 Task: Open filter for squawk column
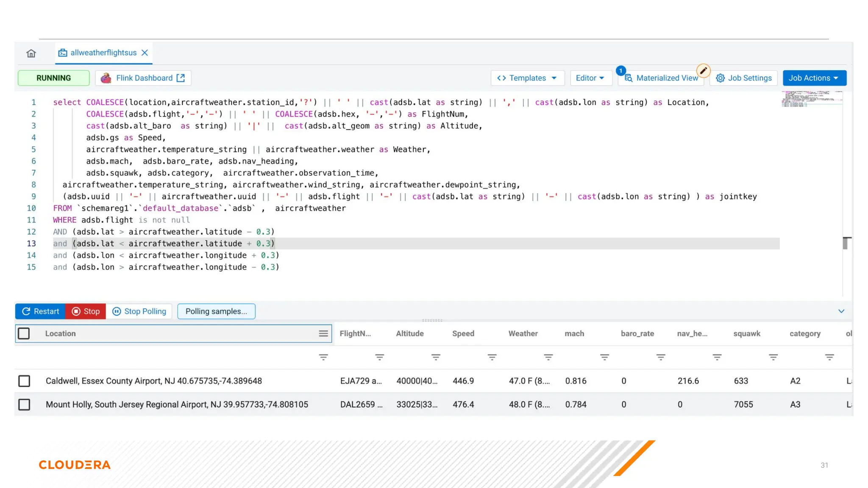(x=773, y=358)
